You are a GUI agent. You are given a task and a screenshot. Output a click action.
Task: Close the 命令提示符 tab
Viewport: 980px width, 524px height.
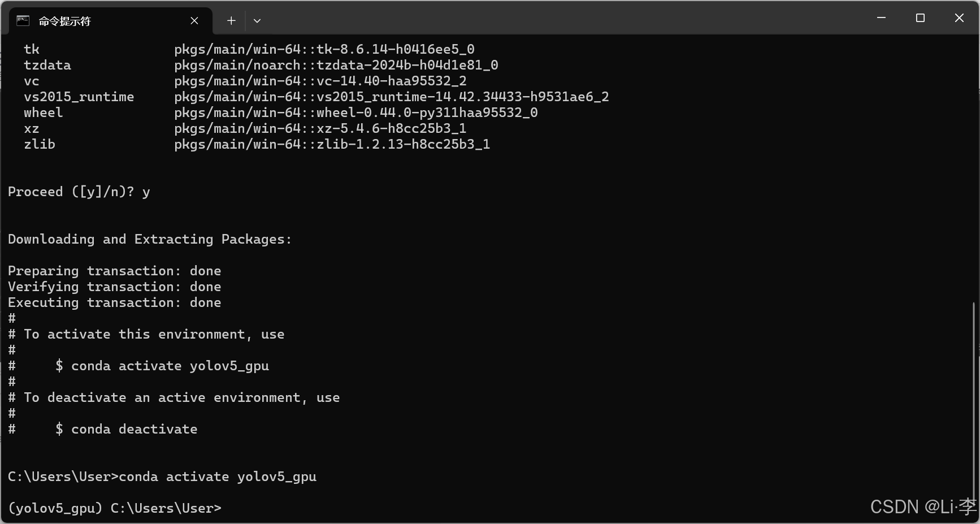tap(194, 20)
